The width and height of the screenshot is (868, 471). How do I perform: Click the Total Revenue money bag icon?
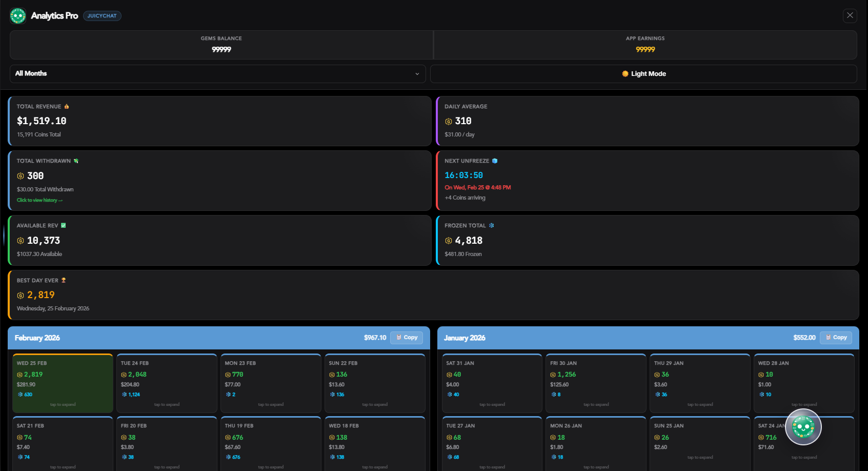[67, 107]
